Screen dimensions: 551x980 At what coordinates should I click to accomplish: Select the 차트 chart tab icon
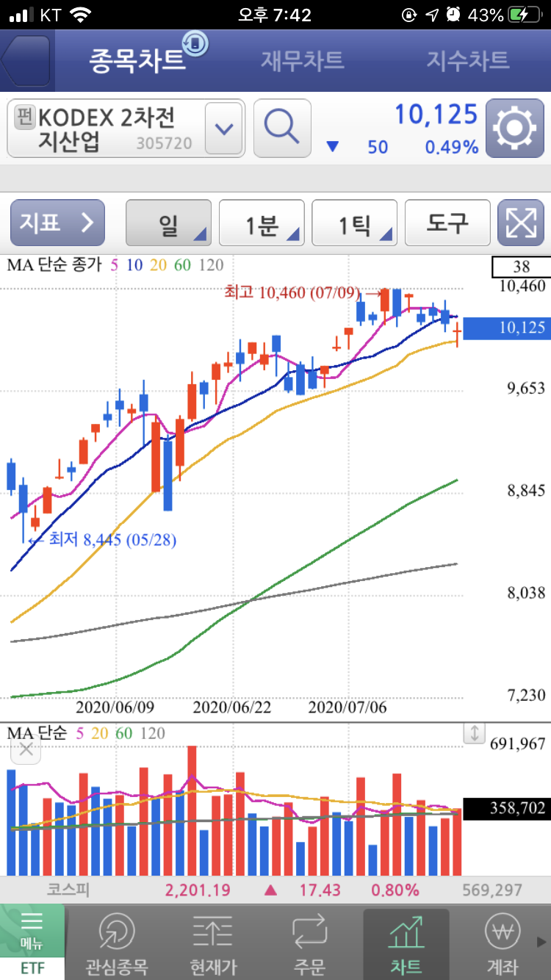pos(406,943)
